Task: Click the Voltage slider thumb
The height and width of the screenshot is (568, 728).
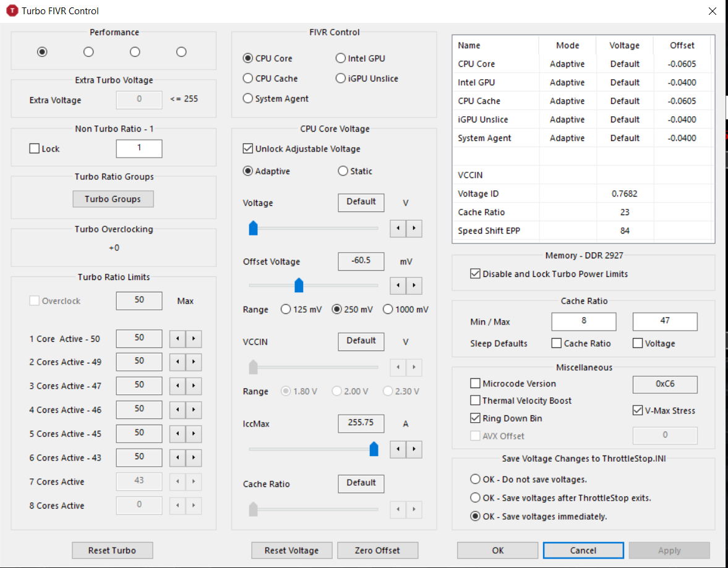Action: click(253, 228)
